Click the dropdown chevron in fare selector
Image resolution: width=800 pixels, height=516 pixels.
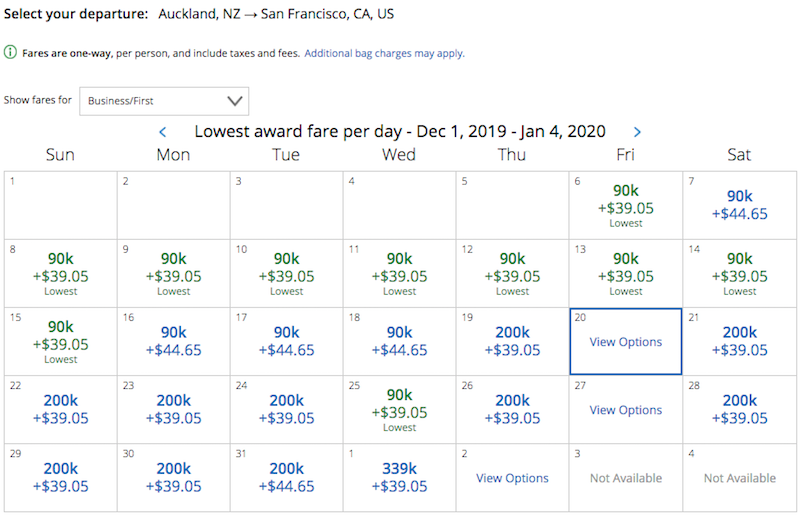(235, 101)
